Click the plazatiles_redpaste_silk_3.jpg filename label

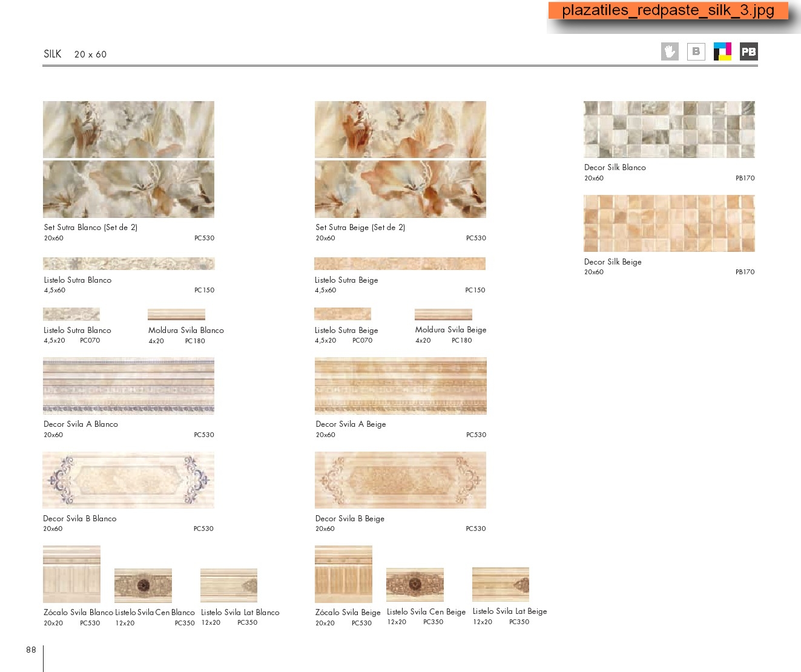click(668, 10)
